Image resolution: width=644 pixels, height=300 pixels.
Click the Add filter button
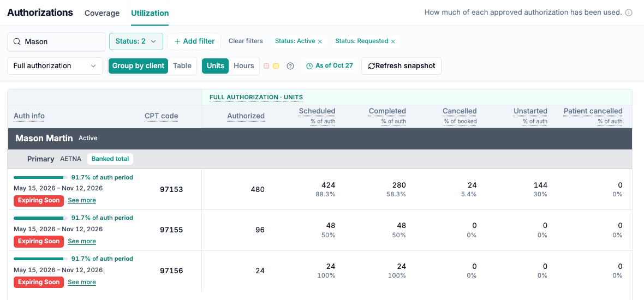194,41
